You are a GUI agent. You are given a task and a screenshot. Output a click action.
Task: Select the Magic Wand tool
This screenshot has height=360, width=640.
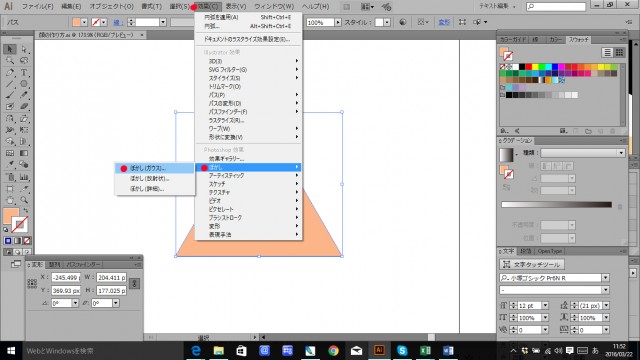(x=10, y=61)
